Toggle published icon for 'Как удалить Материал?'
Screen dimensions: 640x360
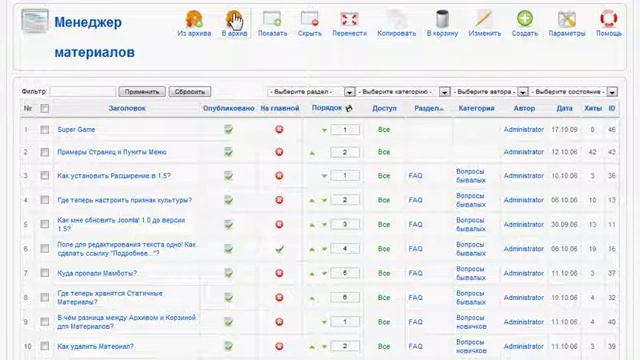tap(229, 346)
